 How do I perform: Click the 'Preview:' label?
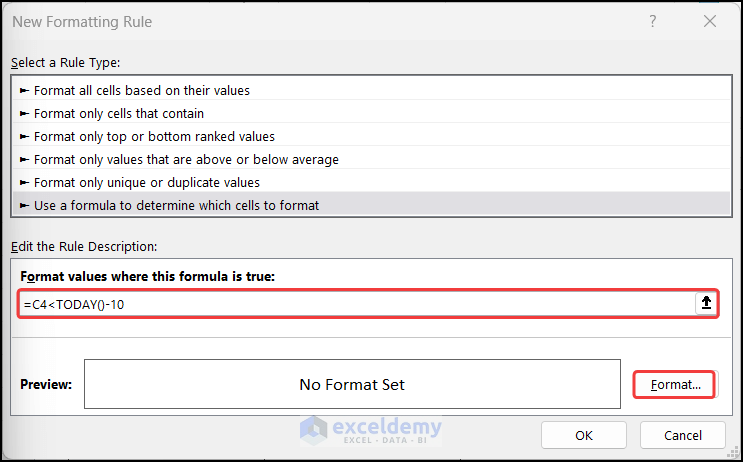click(46, 384)
